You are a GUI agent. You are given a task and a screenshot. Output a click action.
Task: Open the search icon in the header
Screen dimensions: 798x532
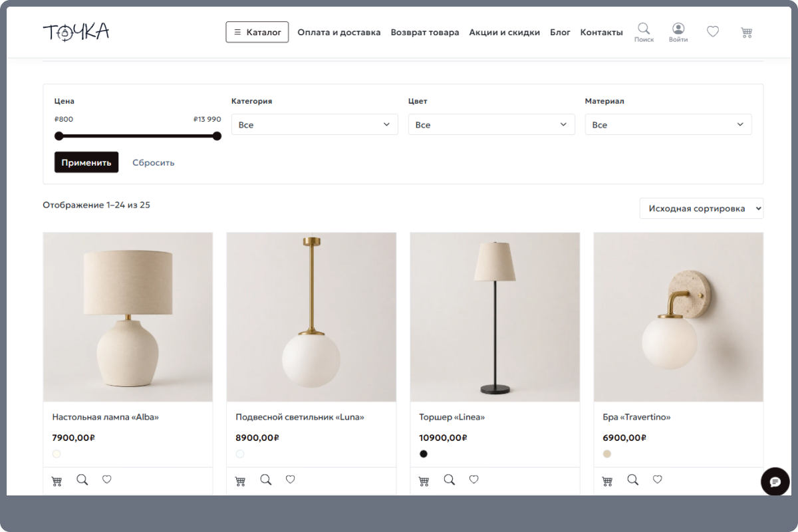[644, 32]
